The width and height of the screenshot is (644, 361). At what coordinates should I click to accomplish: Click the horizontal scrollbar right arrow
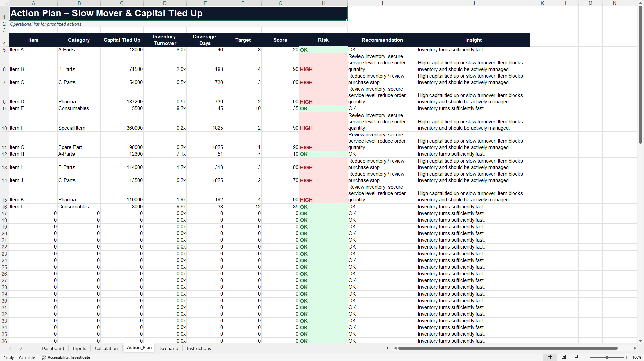pyautogui.click(x=635, y=348)
